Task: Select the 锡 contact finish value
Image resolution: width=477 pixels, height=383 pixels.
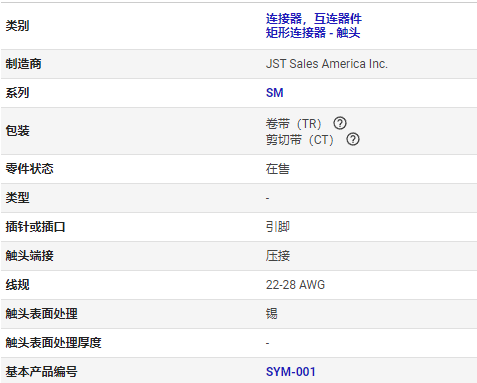Action: tap(271, 314)
